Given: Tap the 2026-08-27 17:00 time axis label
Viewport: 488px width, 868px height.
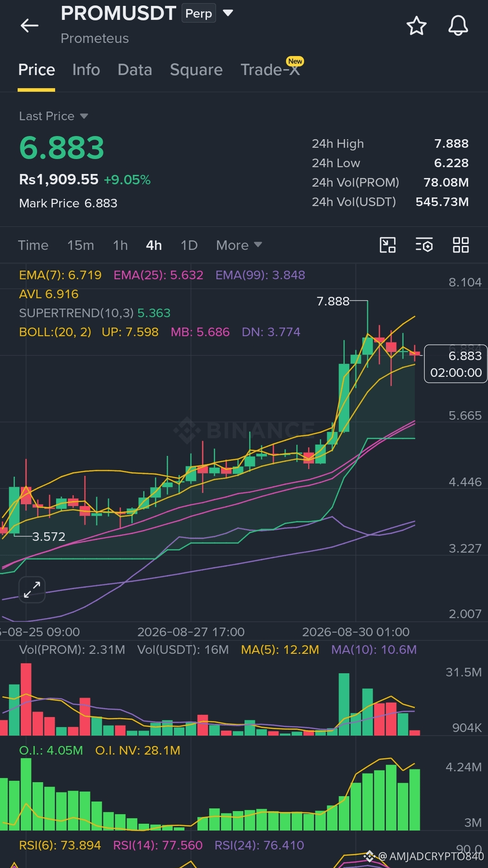Looking at the screenshot, I should pos(191,632).
